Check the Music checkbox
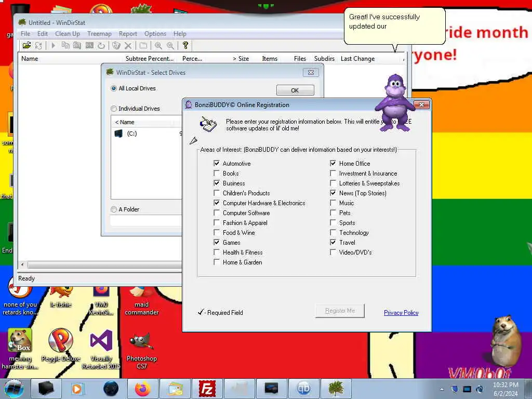This screenshot has width=532, height=399. pyautogui.click(x=333, y=203)
